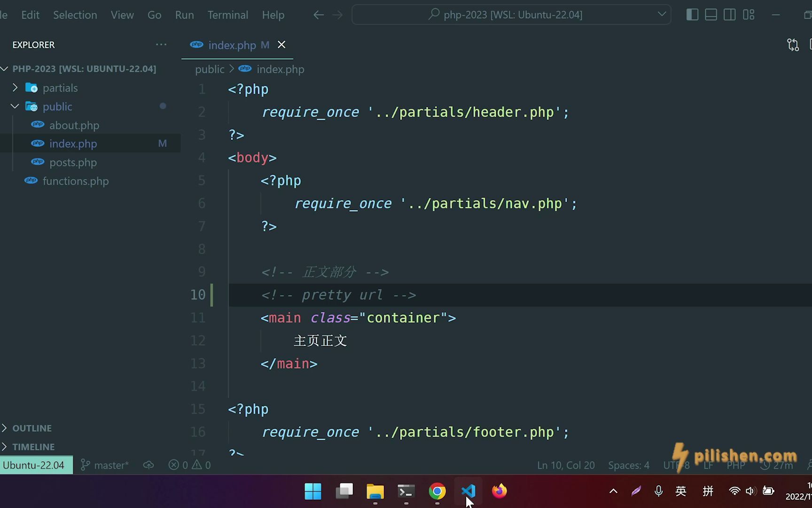Expand the TIMELINE section
812x508 pixels.
(x=33, y=446)
